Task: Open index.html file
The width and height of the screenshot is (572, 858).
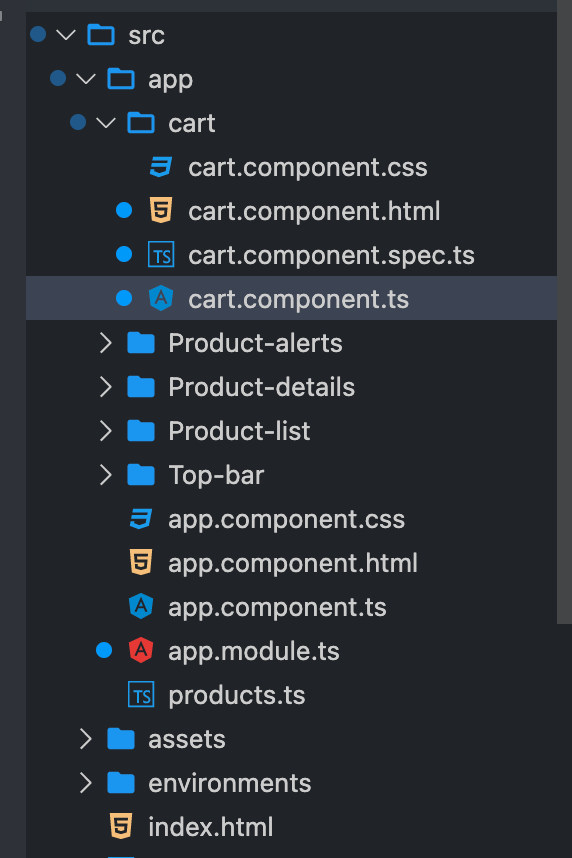Action: tap(210, 827)
